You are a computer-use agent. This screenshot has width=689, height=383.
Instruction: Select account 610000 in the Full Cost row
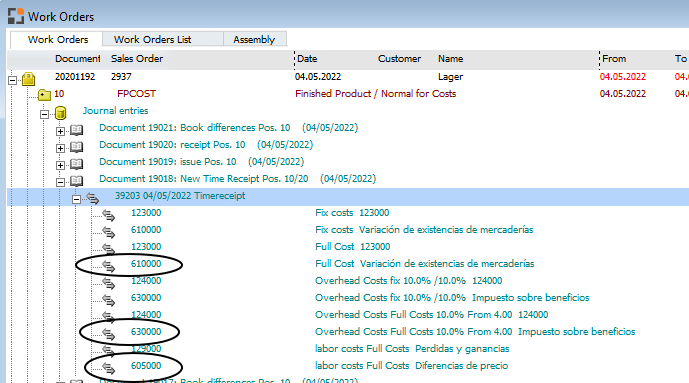click(146, 264)
